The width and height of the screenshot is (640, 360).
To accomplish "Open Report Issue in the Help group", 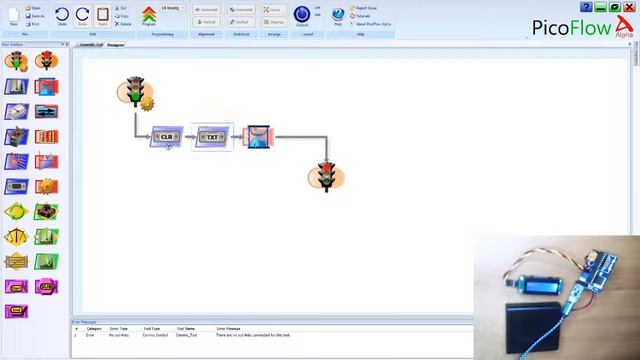I will (x=363, y=8).
